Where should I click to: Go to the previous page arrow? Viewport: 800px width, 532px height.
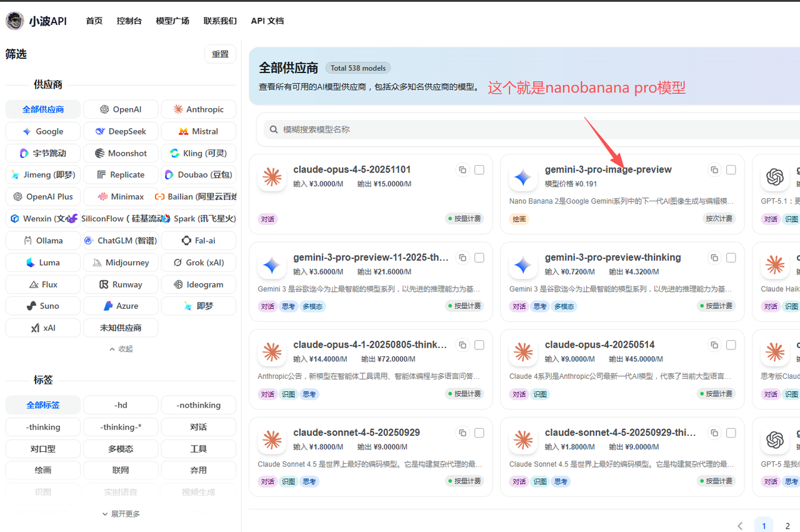click(x=740, y=526)
